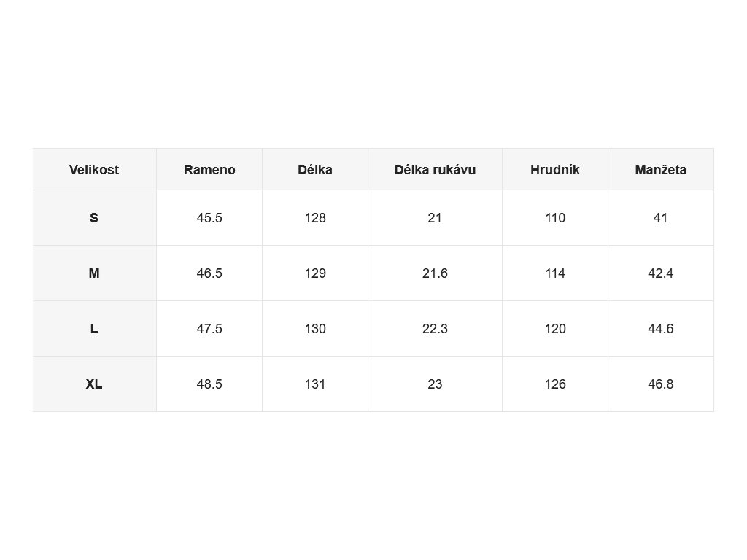
Task: Click the L size row label
Action: (x=94, y=329)
